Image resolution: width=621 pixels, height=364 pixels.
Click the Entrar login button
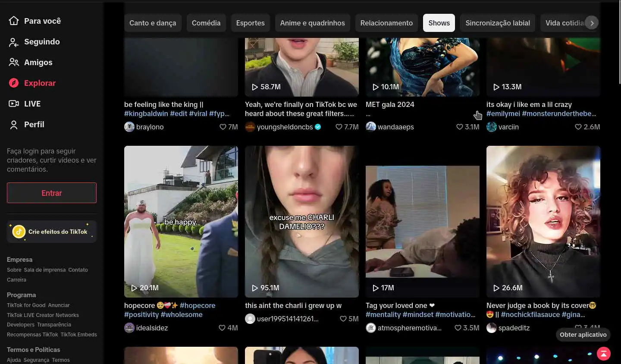point(52,193)
